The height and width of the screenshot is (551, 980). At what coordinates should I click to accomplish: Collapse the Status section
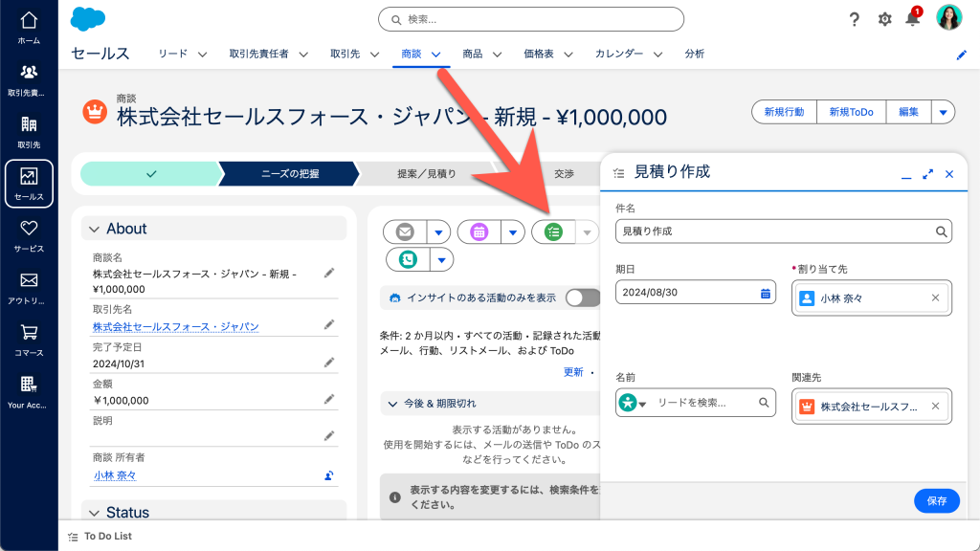coord(95,513)
